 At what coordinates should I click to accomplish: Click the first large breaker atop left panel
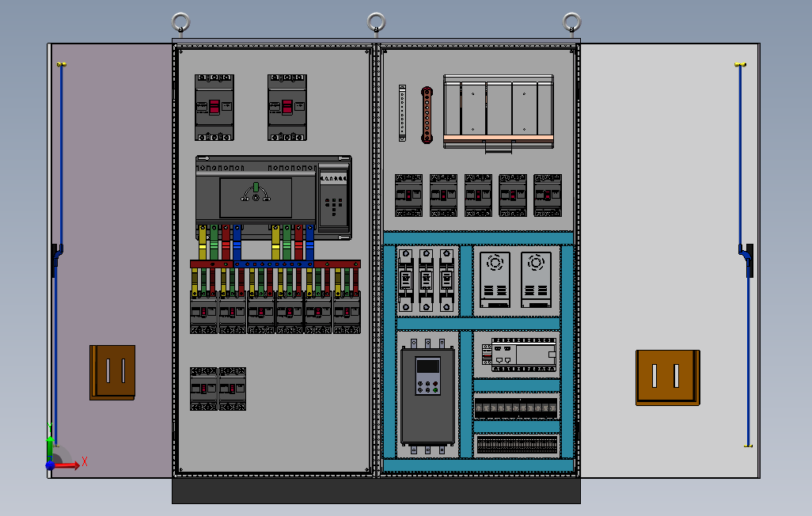tap(214, 108)
